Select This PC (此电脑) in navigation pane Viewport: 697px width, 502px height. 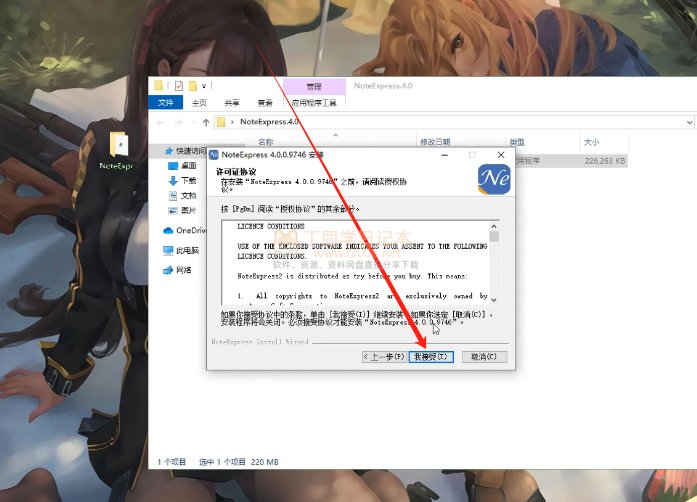[x=187, y=250]
